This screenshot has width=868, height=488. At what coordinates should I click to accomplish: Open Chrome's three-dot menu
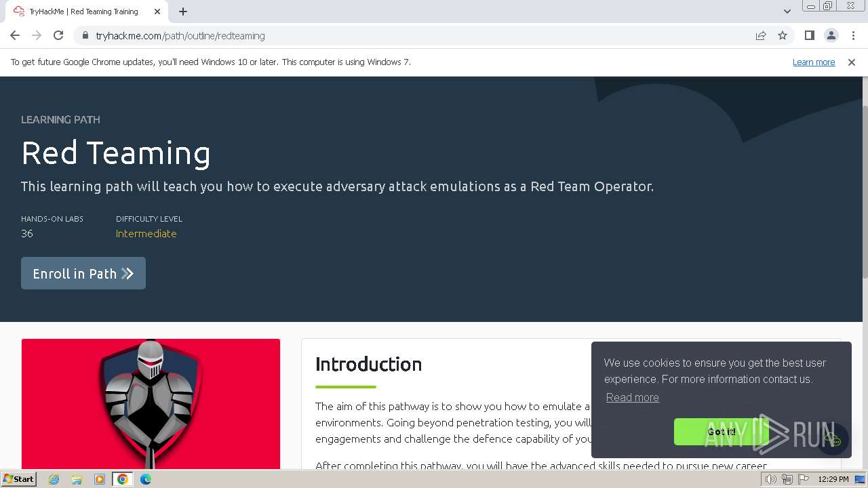coord(853,35)
